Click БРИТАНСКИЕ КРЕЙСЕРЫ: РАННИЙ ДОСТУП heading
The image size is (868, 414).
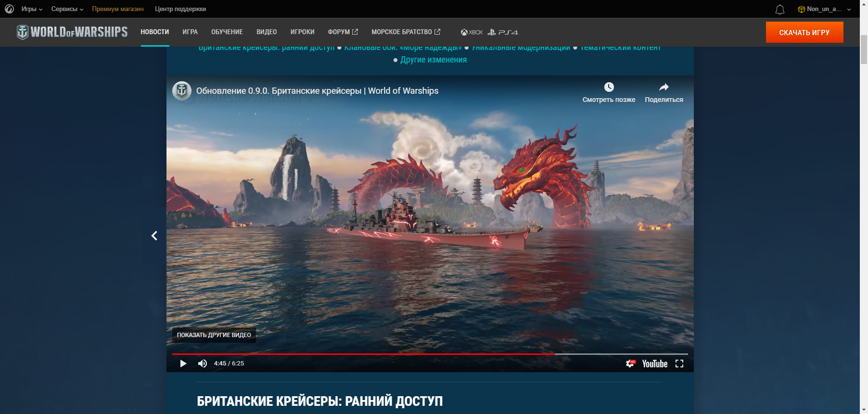click(319, 401)
